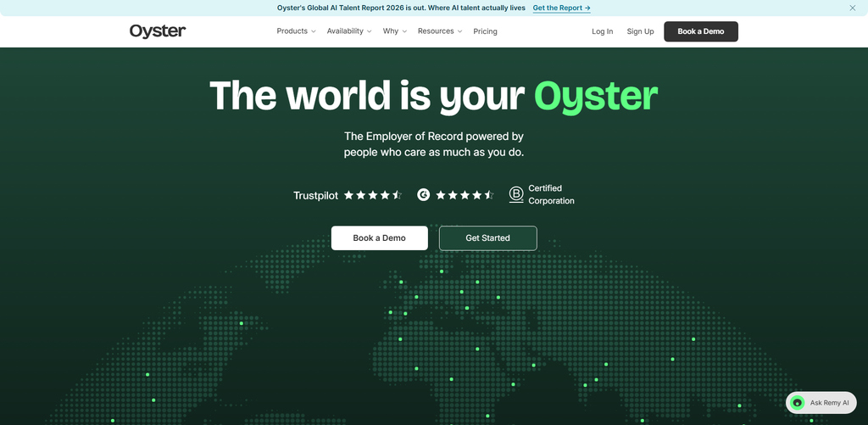Image resolution: width=868 pixels, height=425 pixels.
Task: Click the Certified Corporation text
Action: [551, 194]
